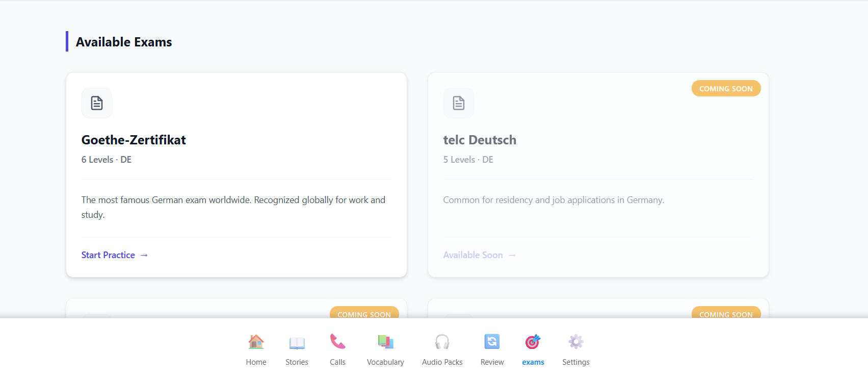Click the Available Exams heading
Screen dimensions: 868x378
(124, 42)
